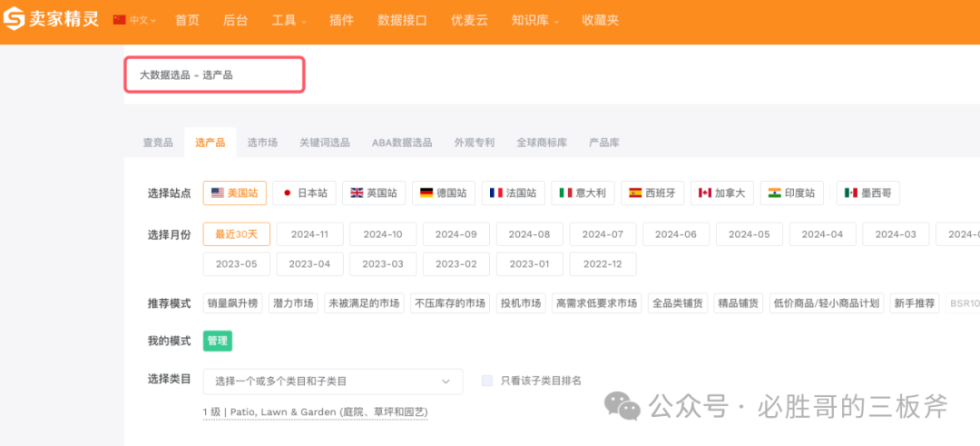Switch to the 外观专利 tab
This screenshot has width=980, height=446.
(x=475, y=143)
